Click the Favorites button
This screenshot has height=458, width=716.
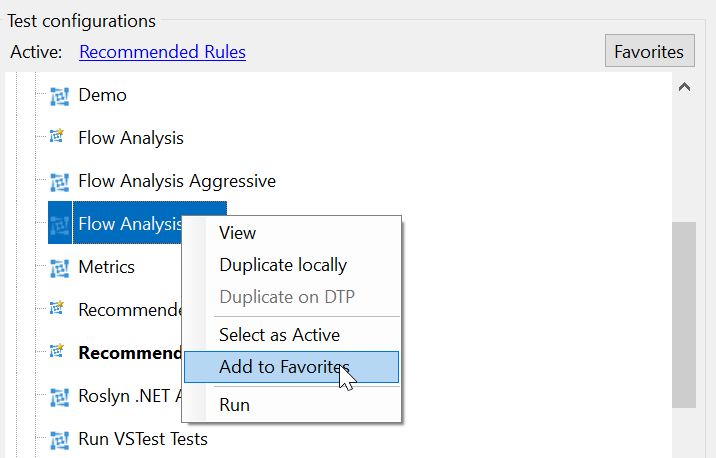[649, 51]
